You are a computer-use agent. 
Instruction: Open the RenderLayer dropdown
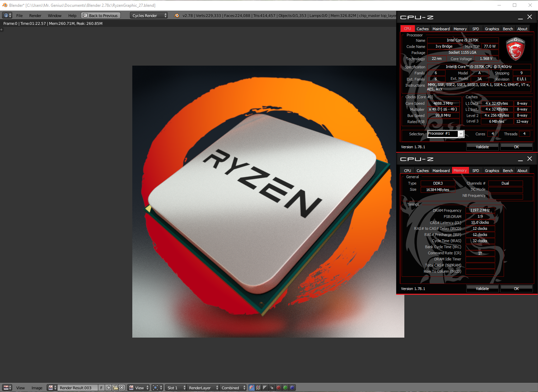(x=203, y=388)
